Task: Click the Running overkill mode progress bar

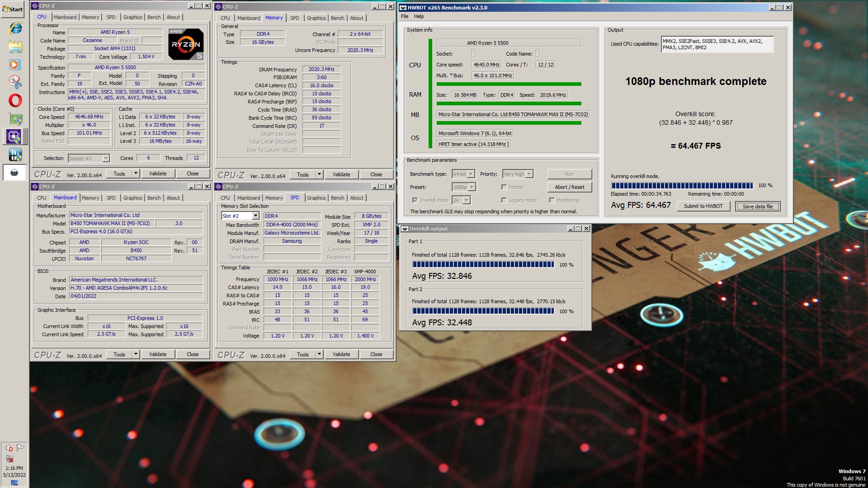Action: [682, 185]
